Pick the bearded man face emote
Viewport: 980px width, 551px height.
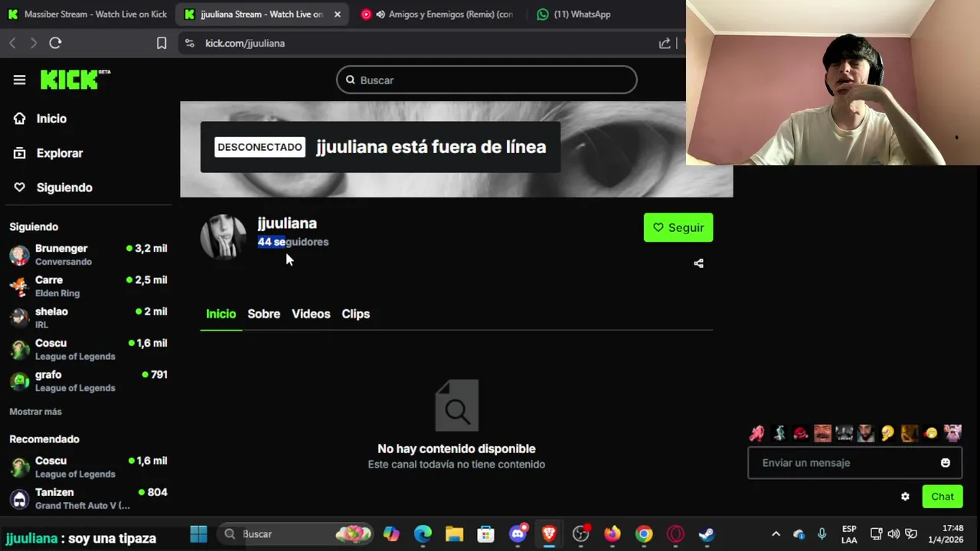pos(866,433)
